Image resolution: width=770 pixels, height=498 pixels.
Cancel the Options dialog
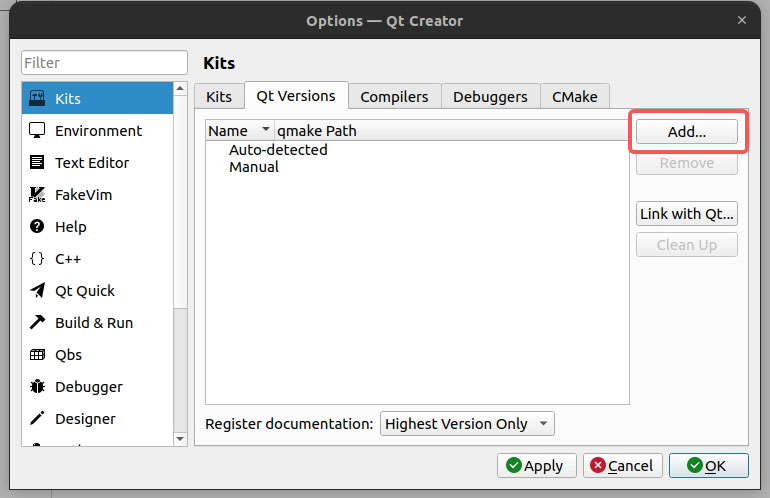(623, 466)
